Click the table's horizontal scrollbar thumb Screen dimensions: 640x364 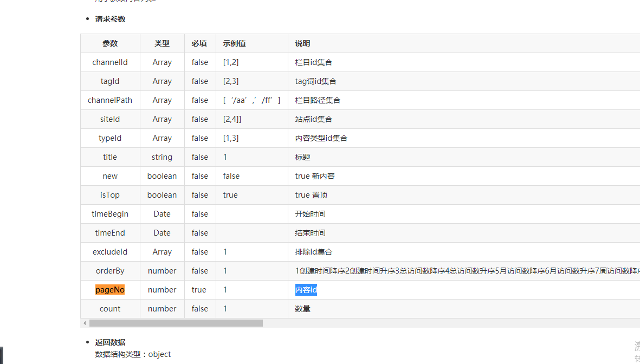coord(176,323)
